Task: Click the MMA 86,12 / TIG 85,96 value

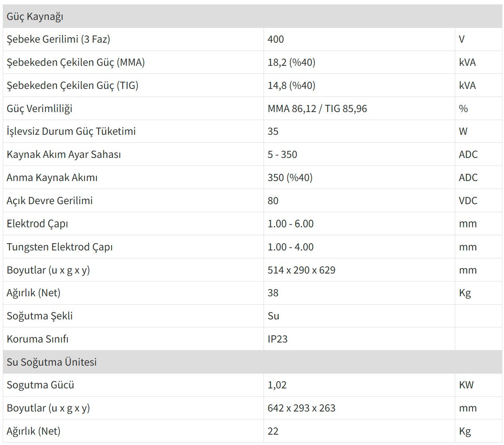Action: [x=317, y=108]
